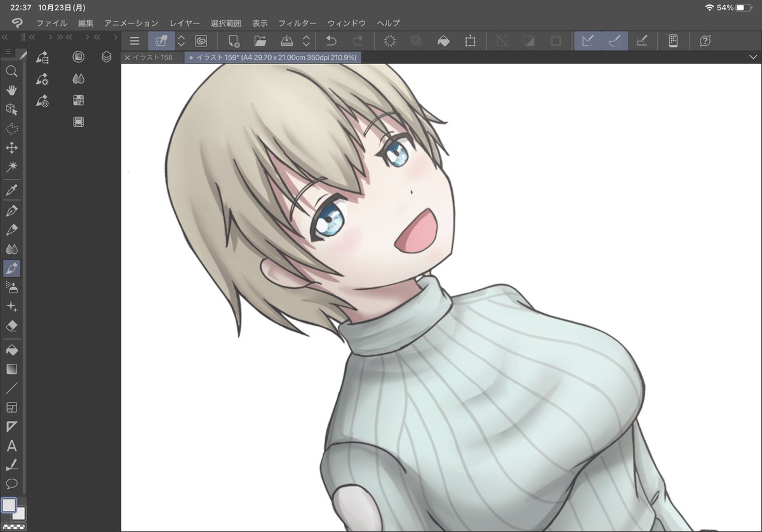Image resolution: width=762 pixels, height=532 pixels.
Task: Toggle Snap to Ruler in command bar
Action: click(x=588, y=41)
